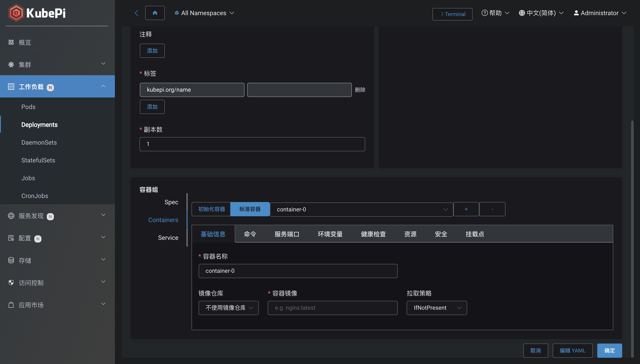
Task: Click the language globe icon
Action: pyautogui.click(x=522, y=13)
